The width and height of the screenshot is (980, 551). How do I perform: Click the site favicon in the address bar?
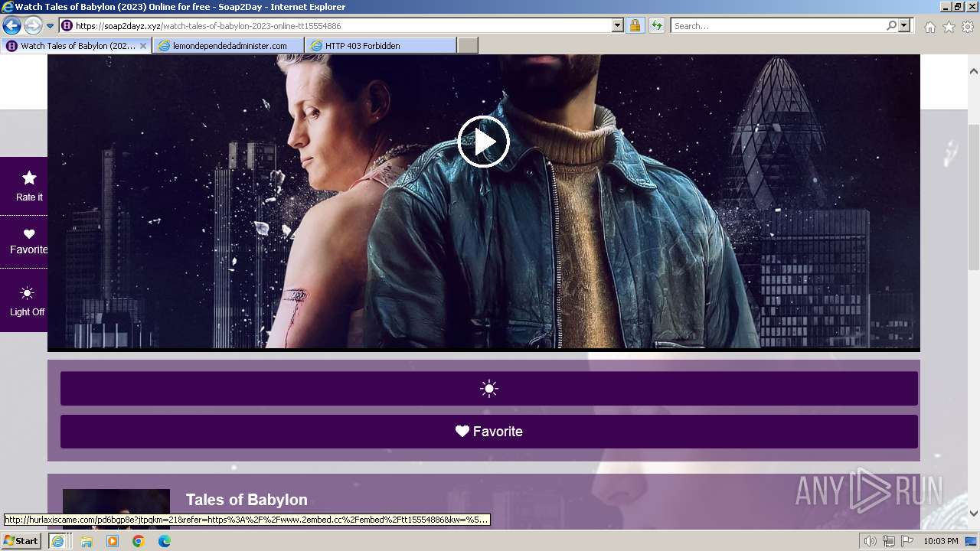click(67, 26)
